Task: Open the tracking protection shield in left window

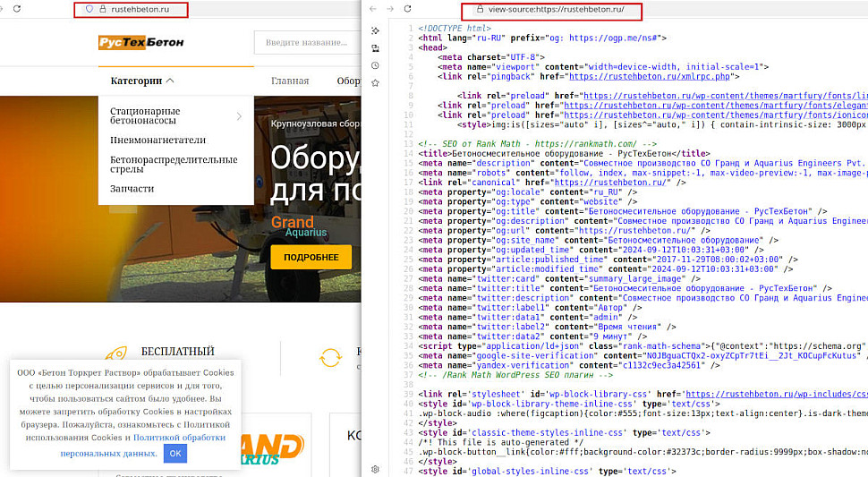Action: point(89,10)
